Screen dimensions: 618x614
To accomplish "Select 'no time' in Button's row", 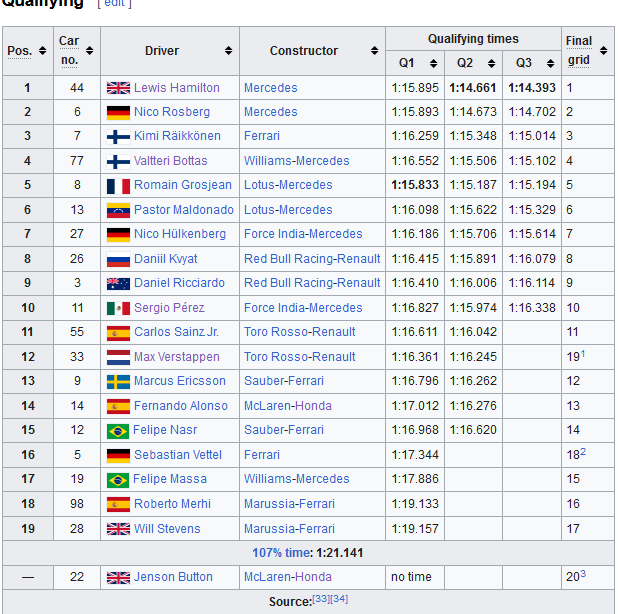I will pos(411,577).
